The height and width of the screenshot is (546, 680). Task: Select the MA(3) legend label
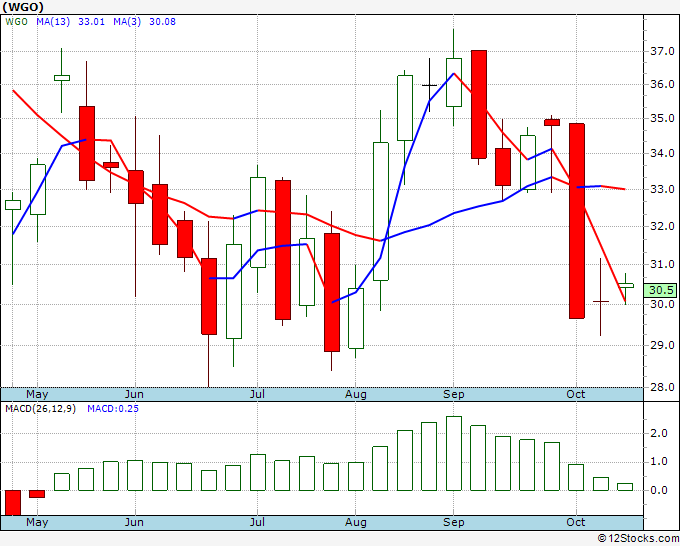point(127,22)
